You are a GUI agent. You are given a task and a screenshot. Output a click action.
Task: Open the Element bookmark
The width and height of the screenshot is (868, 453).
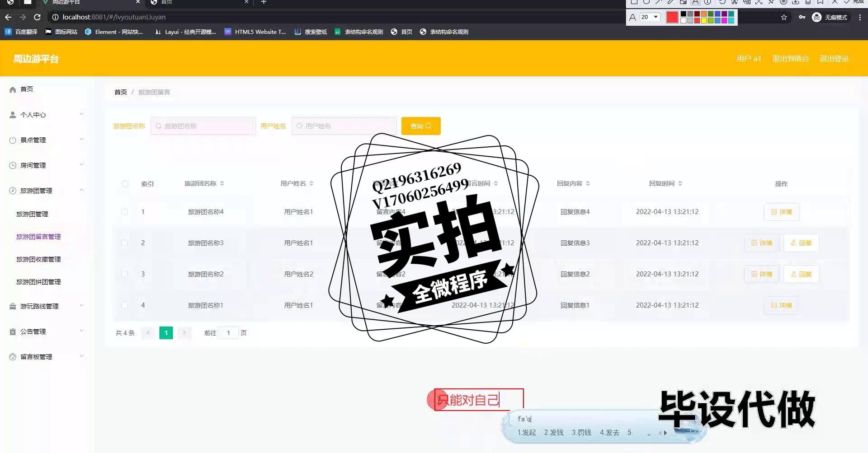point(114,32)
